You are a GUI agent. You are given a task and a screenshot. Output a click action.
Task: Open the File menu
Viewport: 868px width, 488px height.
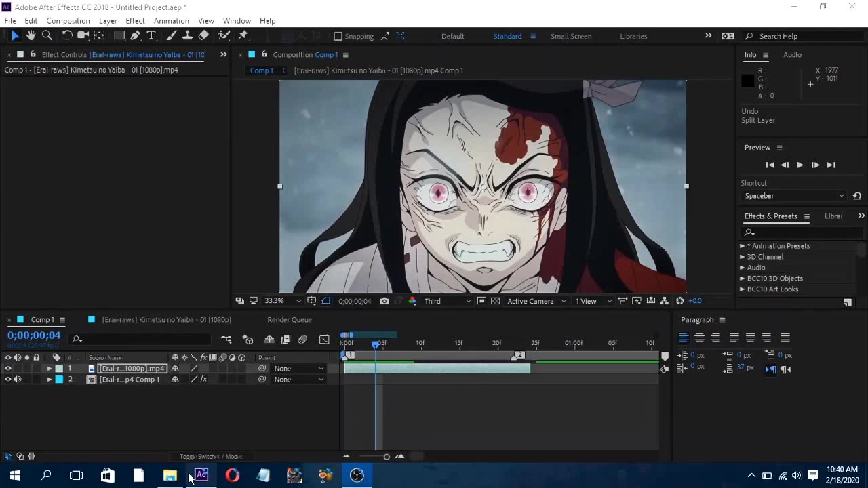click(x=10, y=21)
